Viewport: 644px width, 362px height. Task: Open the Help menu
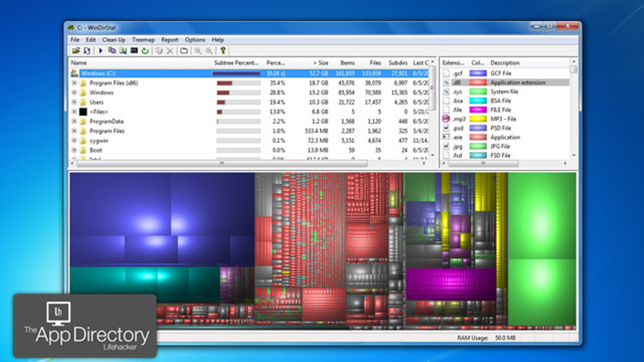[218, 40]
